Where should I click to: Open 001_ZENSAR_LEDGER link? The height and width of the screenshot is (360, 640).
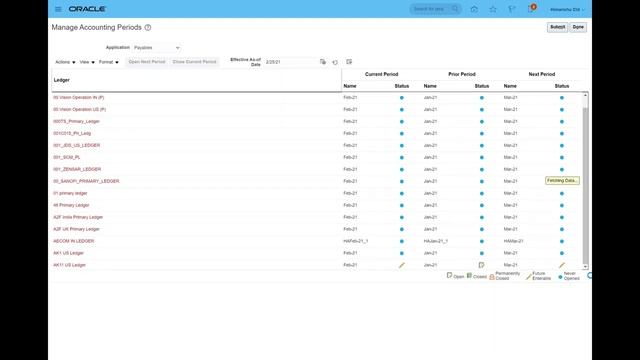click(77, 169)
